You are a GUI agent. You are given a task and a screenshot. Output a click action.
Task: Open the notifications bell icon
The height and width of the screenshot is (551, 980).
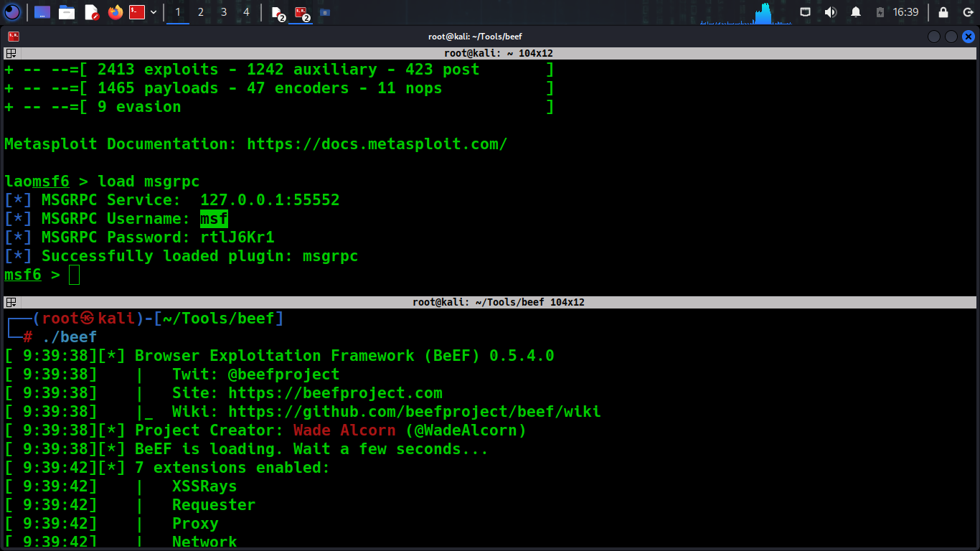coord(855,12)
